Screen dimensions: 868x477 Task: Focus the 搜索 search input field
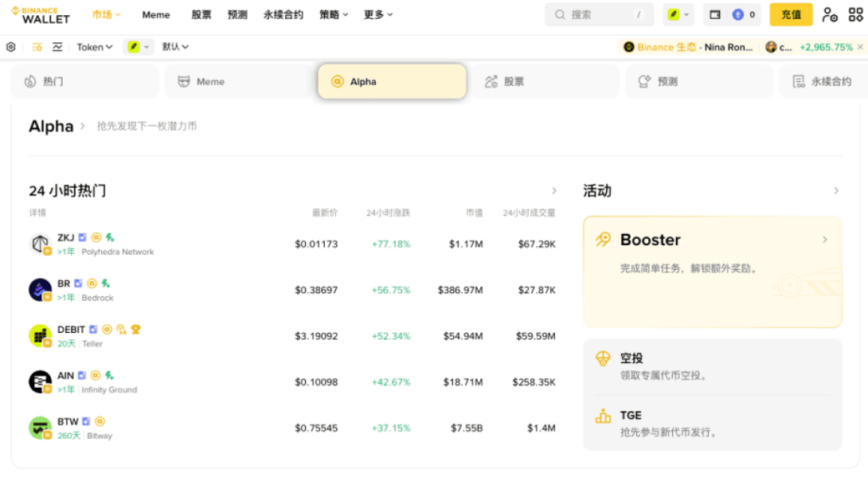[x=600, y=15]
